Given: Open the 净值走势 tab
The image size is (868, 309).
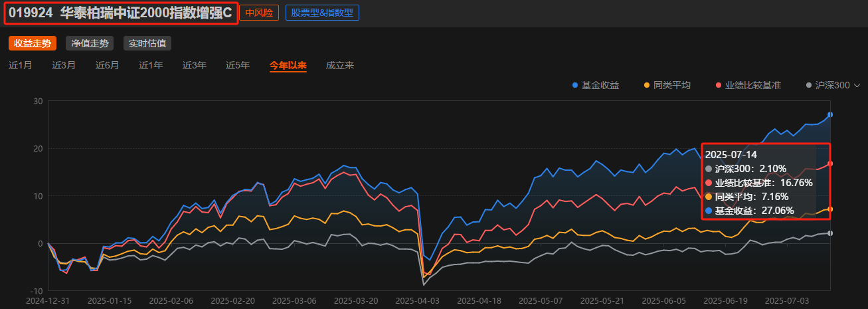Looking at the screenshot, I should 90,43.
